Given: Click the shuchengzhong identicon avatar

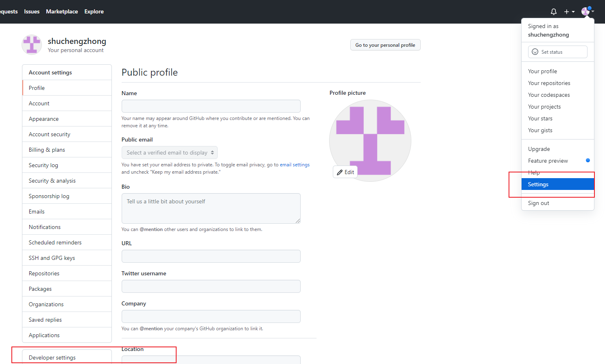Looking at the screenshot, I should click(32, 45).
